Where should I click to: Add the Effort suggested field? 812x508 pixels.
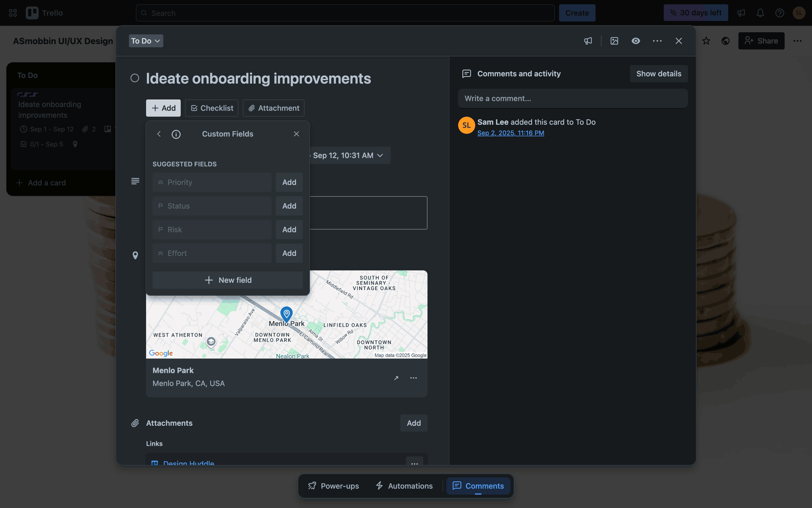pos(289,253)
